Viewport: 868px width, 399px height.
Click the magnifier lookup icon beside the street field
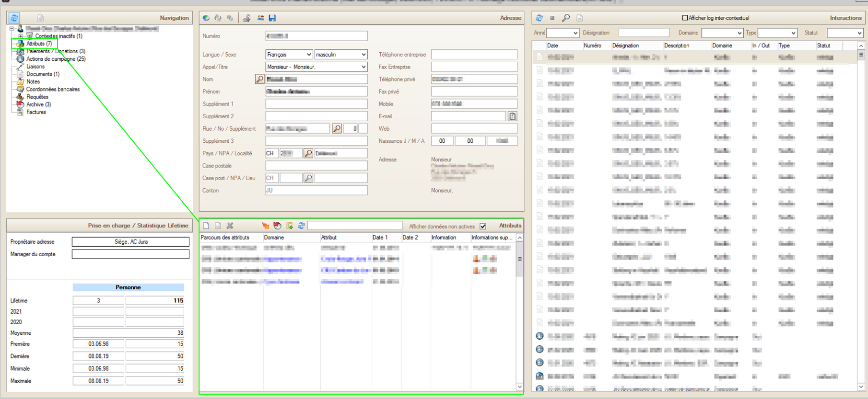337,128
